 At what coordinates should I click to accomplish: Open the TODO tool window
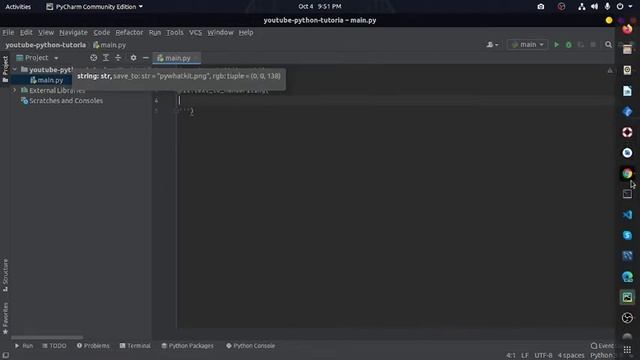click(54, 346)
